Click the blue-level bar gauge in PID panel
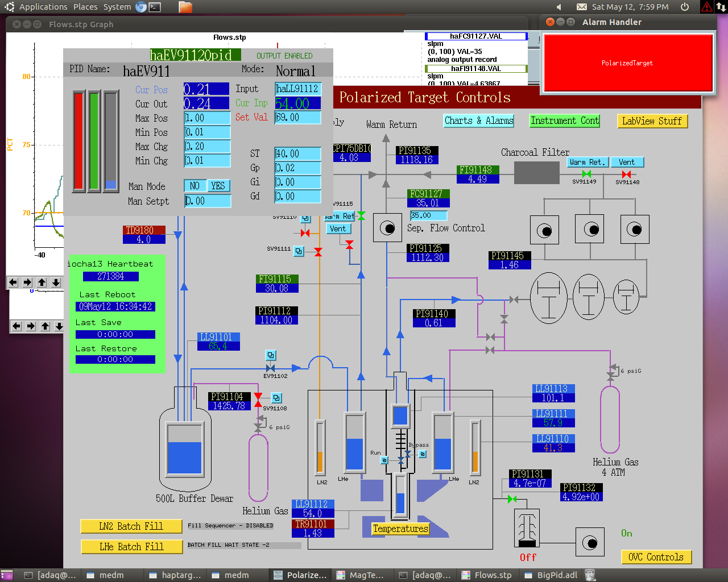Viewport: 728px width, 582px height. (x=111, y=141)
